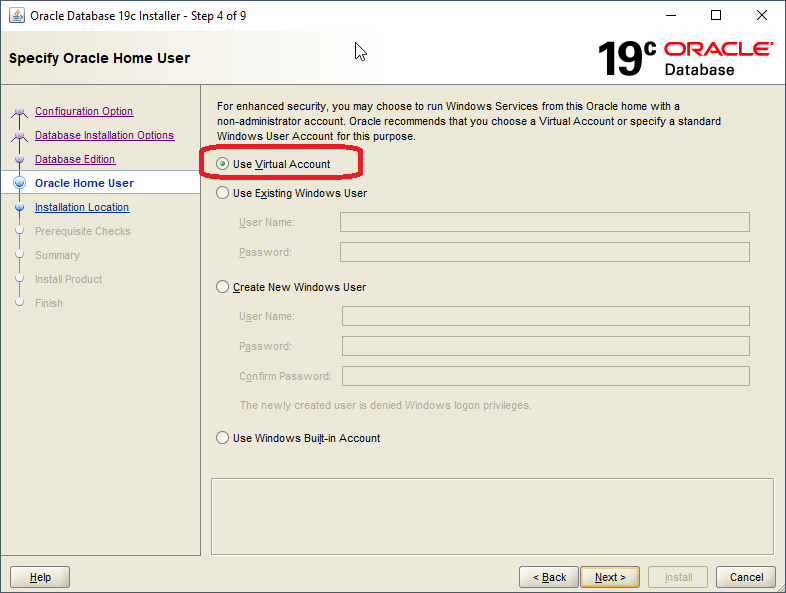The image size is (786, 593).
Task: Click the Summary step text
Action: (57, 255)
